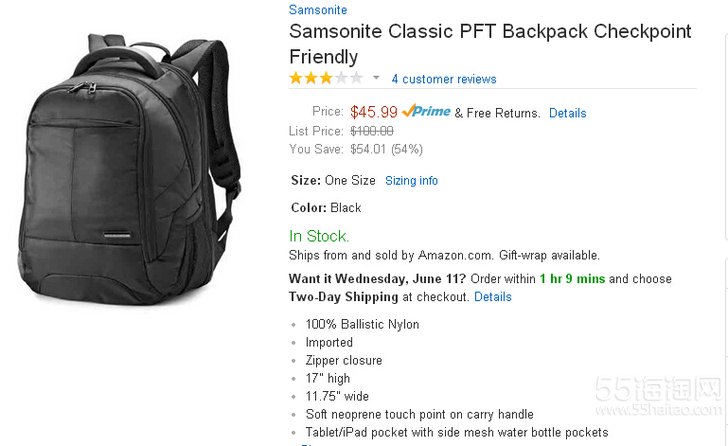Click the '100% Ballistic Nylon' bullet item
Viewport: 728px width, 446px height.
(x=362, y=324)
